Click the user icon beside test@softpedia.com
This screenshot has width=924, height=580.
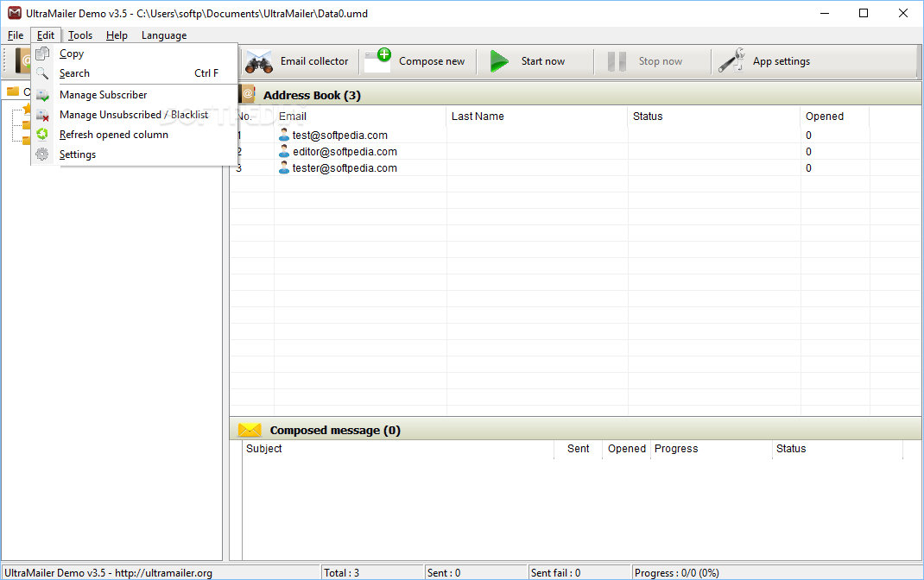click(x=284, y=135)
